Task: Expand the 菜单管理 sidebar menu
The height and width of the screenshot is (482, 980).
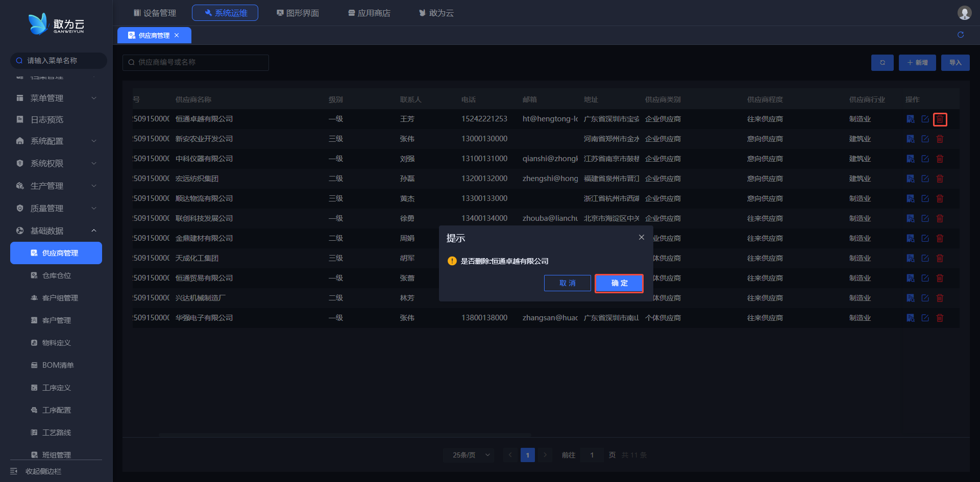Action: (56, 98)
